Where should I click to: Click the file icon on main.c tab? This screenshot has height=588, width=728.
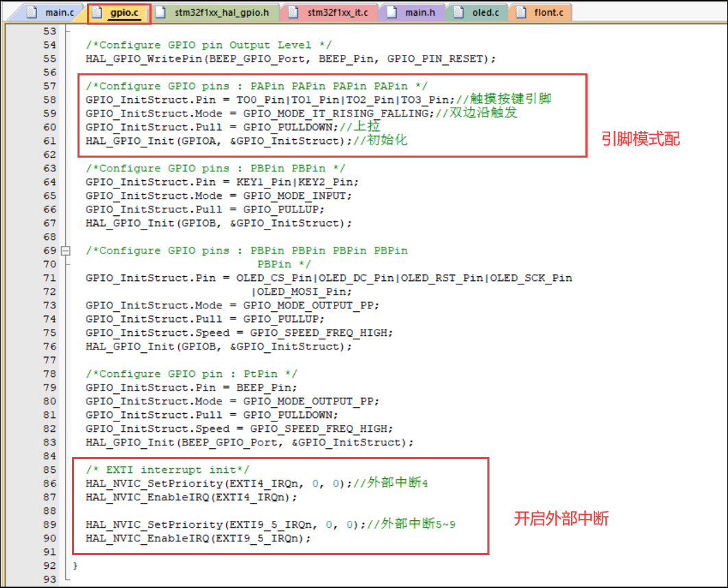(x=32, y=12)
